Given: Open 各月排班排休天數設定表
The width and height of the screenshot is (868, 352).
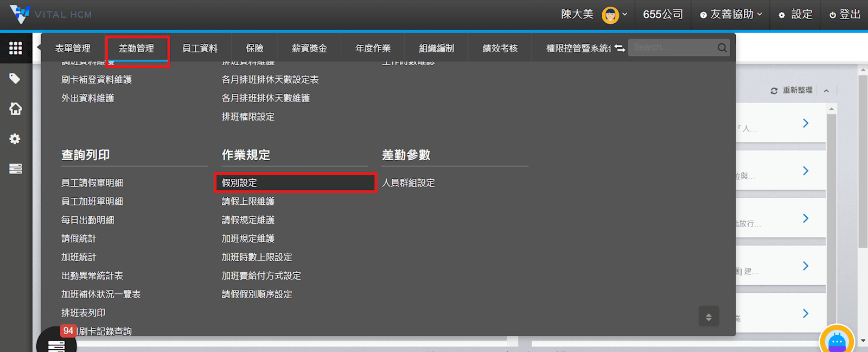Looking at the screenshot, I should [x=270, y=80].
